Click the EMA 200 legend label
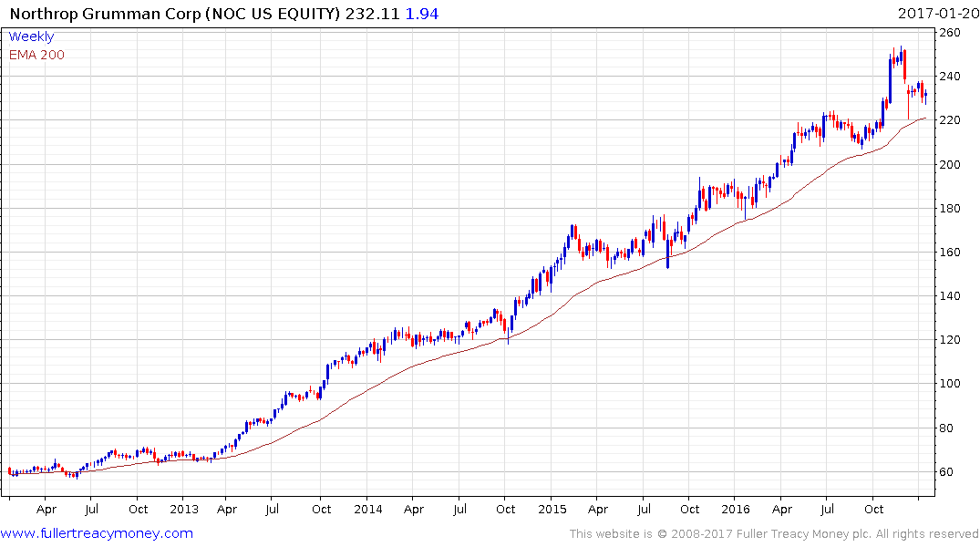Screen dimensions: 980x547 click(36, 55)
